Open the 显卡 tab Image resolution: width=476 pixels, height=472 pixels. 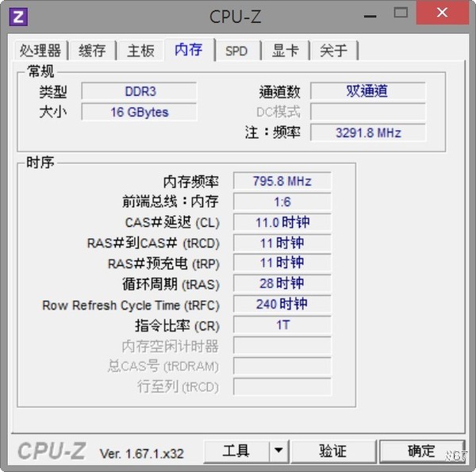pyautogui.click(x=285, y=51)
